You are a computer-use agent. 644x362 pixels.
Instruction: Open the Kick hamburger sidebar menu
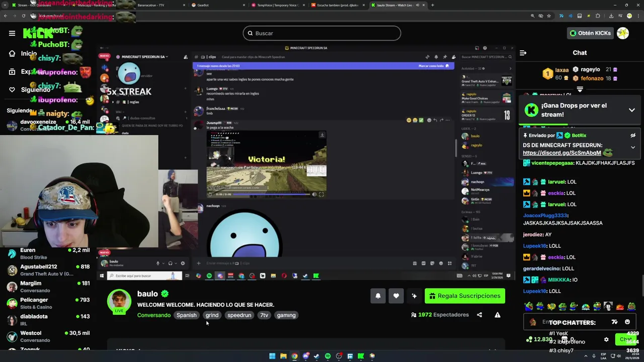point(12,33)
